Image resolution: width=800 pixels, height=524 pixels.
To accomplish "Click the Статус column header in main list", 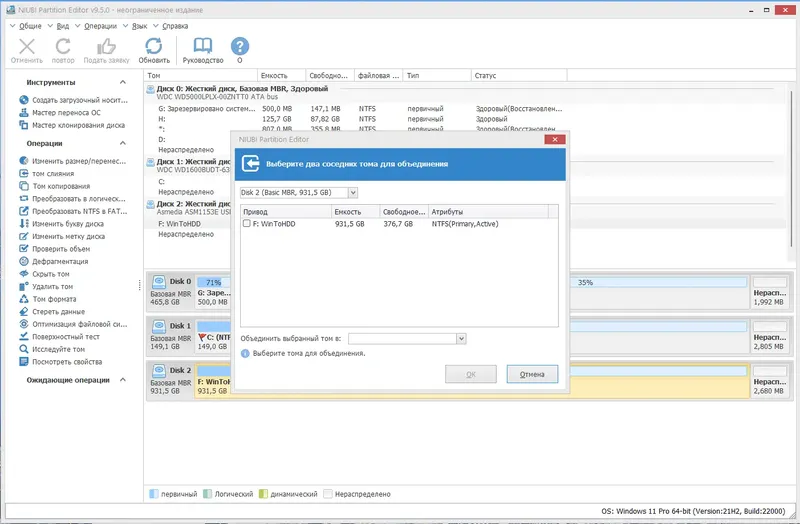I will click(x=519, y=76).
